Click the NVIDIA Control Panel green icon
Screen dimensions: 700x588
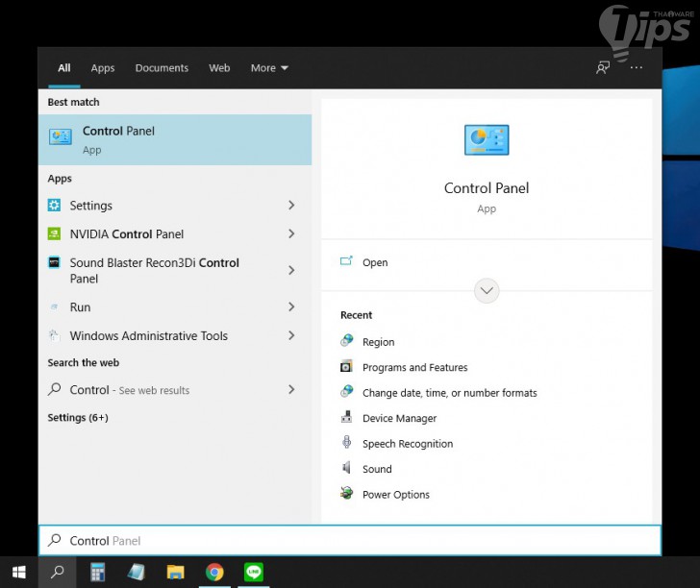tap(54, 233)
